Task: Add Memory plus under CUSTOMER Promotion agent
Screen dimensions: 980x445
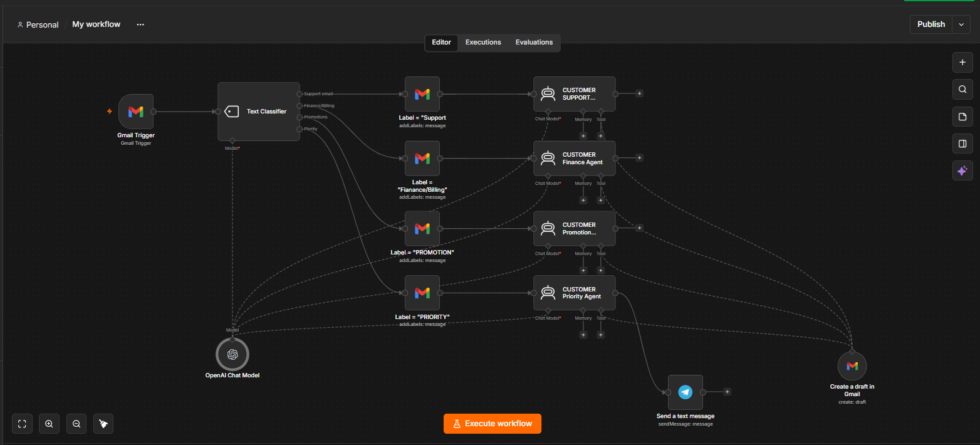Action: tap(583, 271)
